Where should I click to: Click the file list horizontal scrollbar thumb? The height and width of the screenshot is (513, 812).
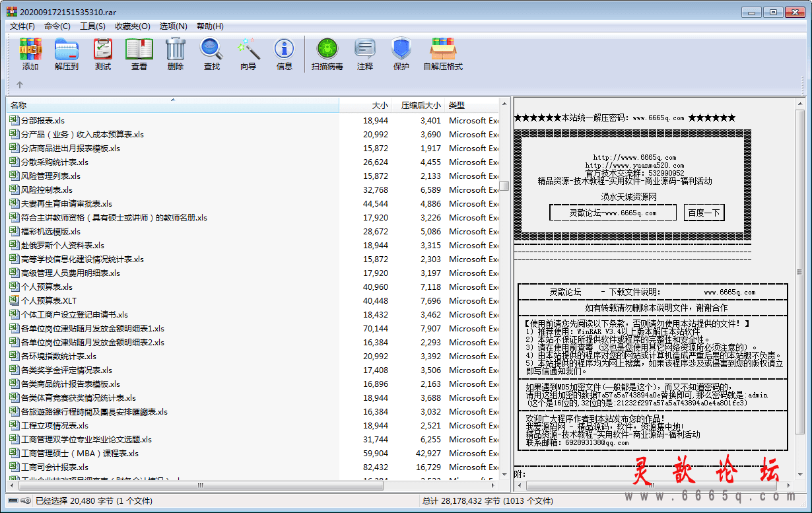(200, 486)
